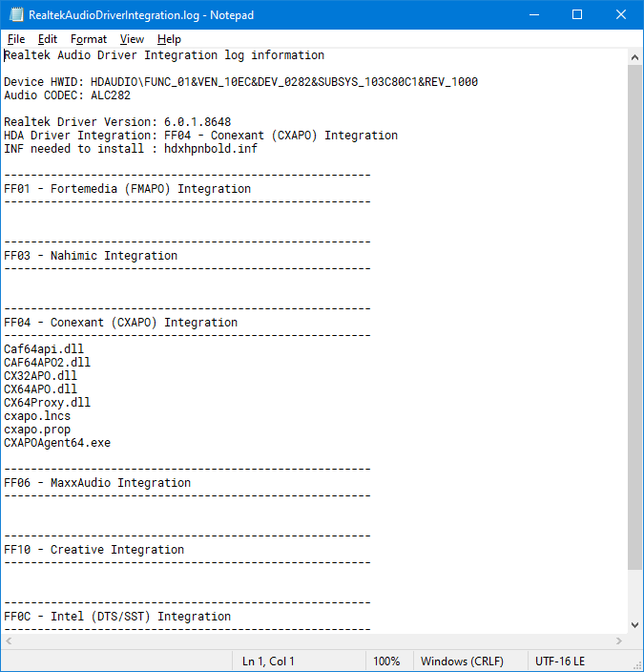Image resolution: width=644 pixels, height=672 pixels.
Task: Click 'UTF-16 LE' encoding in the status bar
Action: click(x=560, y=661)
